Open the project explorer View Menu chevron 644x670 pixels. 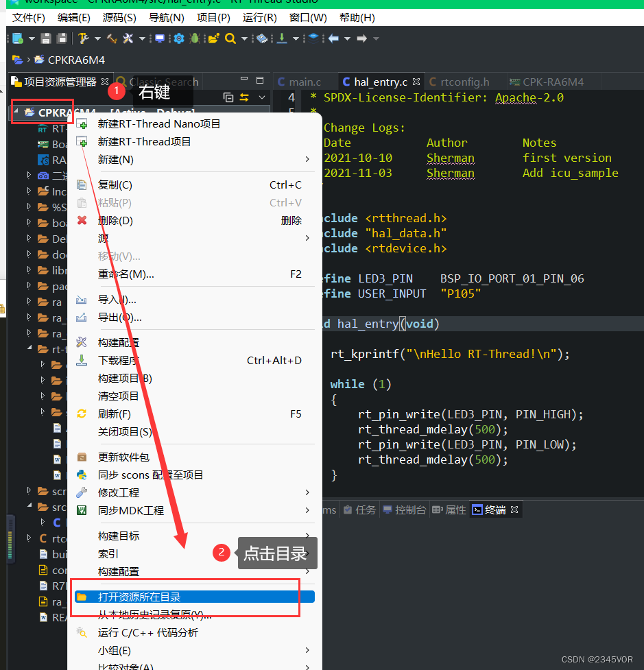click(261, 98)
